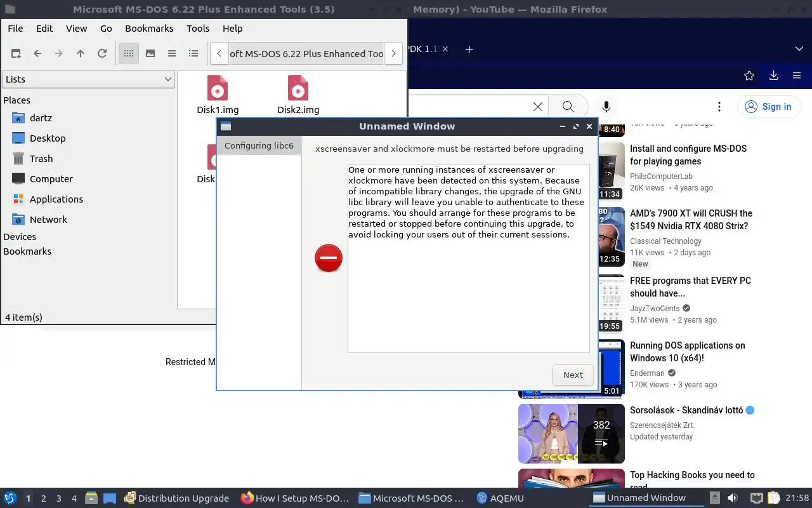
Task: Click the xscreensaver warning text box
Action: 468,258
